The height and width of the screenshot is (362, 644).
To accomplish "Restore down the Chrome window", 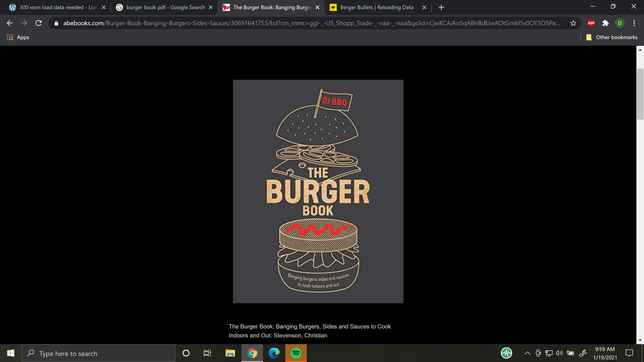I will coord(613,6).
